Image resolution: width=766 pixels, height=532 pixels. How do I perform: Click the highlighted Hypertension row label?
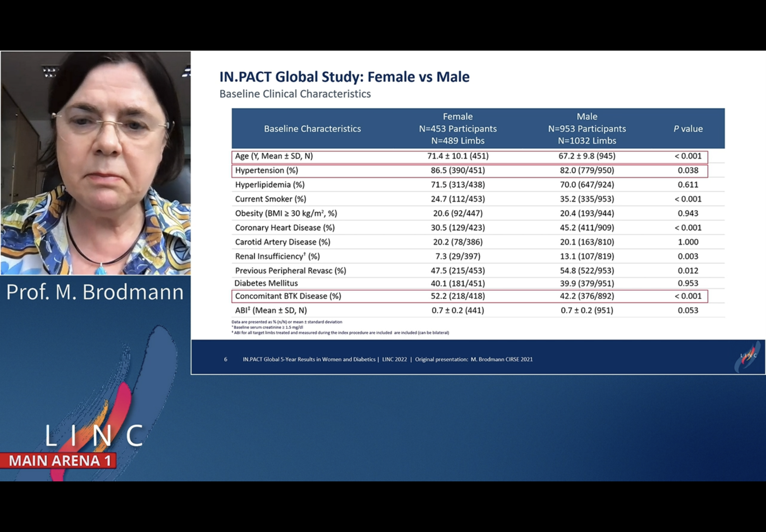coord(266,170)
